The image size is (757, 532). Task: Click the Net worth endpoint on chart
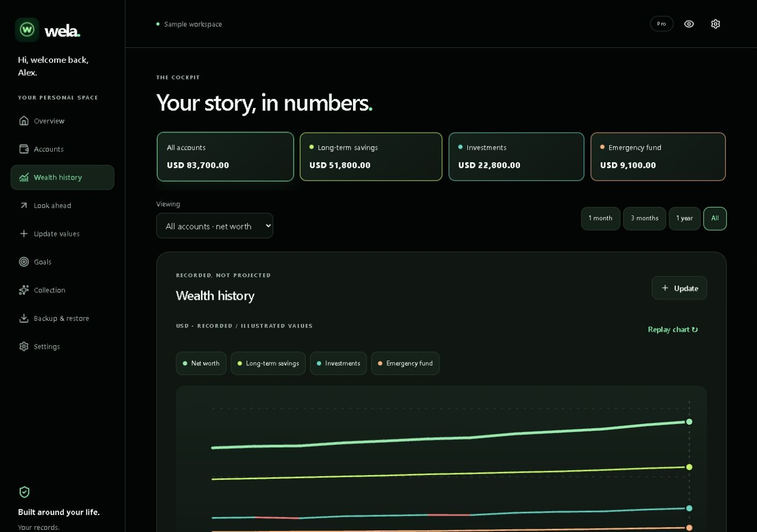pyautogui.click(x=689, y=422)
